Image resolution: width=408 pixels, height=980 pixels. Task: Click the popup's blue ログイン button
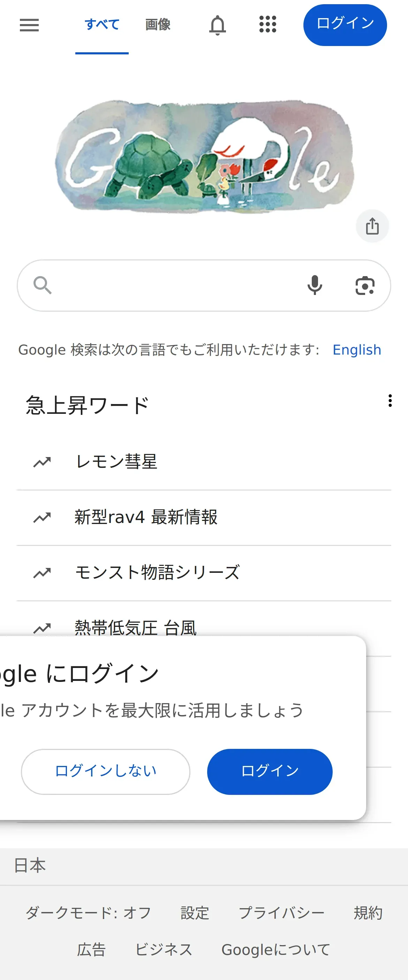coord(270,771)
